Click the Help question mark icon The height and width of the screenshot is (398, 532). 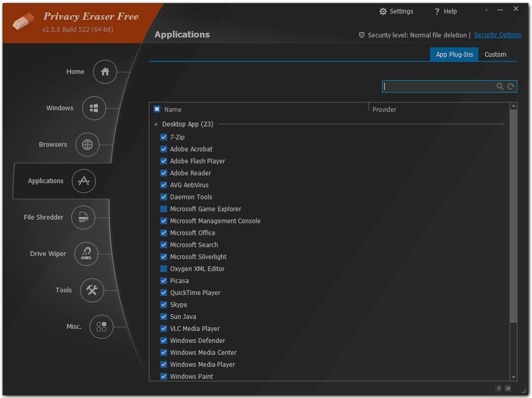pyautogui.click(x=437, y=11)
